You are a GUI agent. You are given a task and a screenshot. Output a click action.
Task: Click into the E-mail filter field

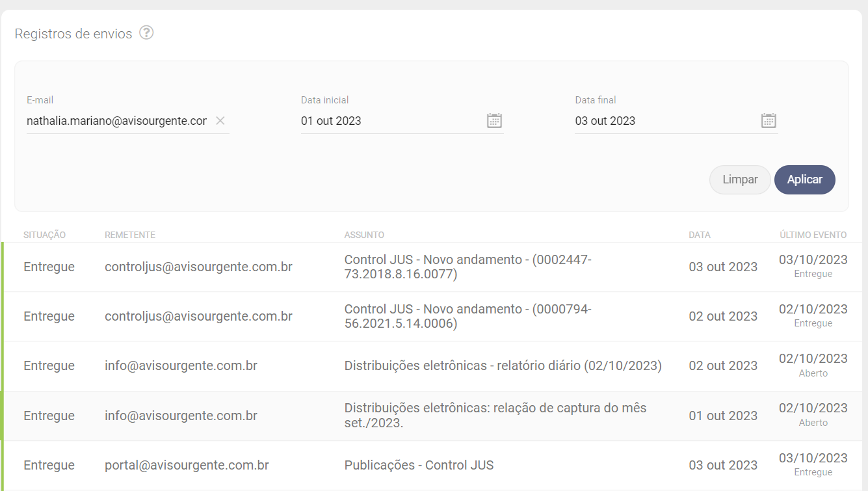tap(117, 121)
